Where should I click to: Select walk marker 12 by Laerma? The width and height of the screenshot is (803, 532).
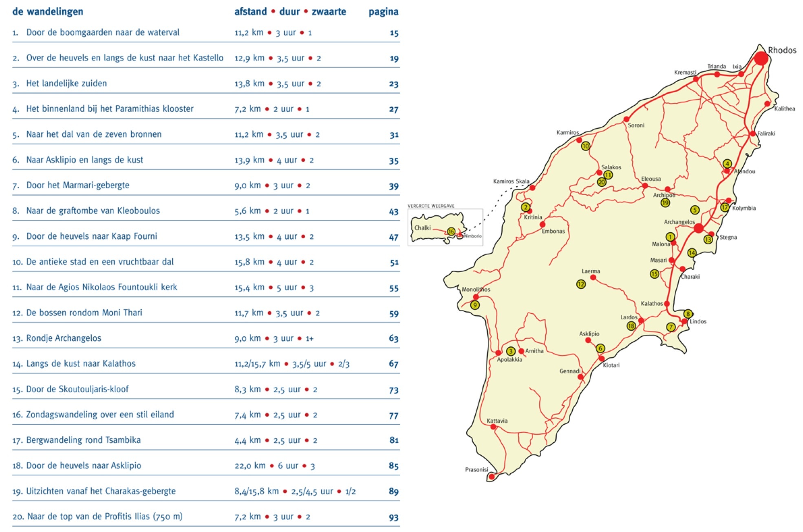581,284
